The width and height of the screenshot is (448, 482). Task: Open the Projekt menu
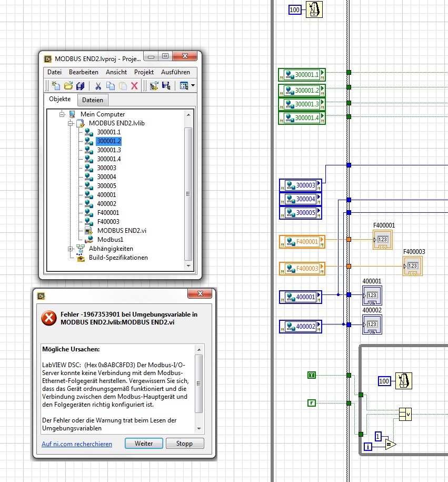tap(144, 72)
